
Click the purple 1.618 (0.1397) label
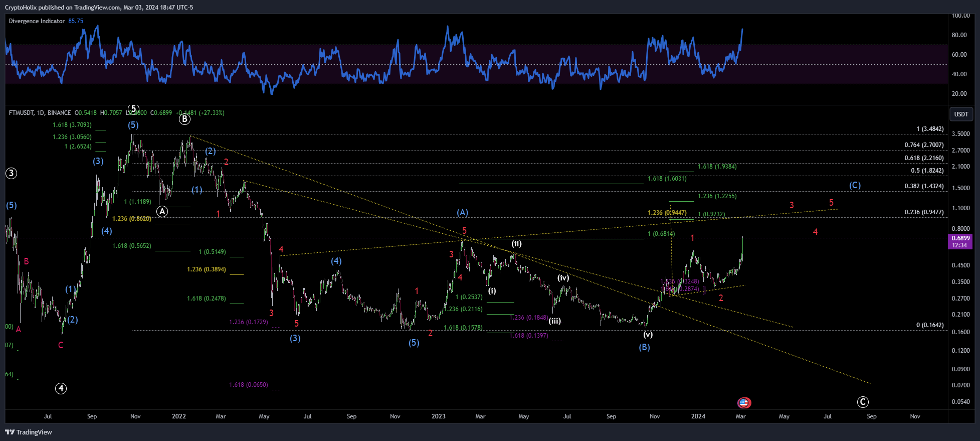[x=529, y=336]
